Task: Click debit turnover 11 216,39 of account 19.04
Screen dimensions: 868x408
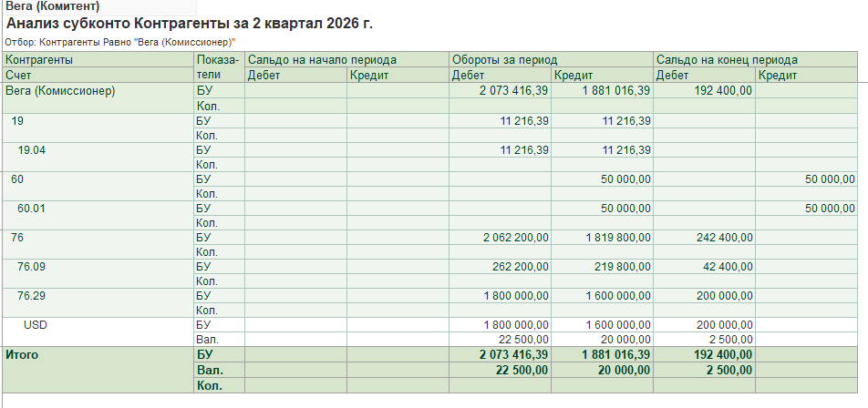Action: click(522, 150)
